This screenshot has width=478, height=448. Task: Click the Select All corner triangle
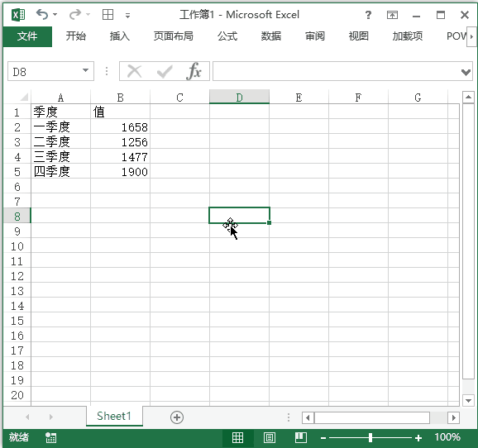tap(24, 97)
